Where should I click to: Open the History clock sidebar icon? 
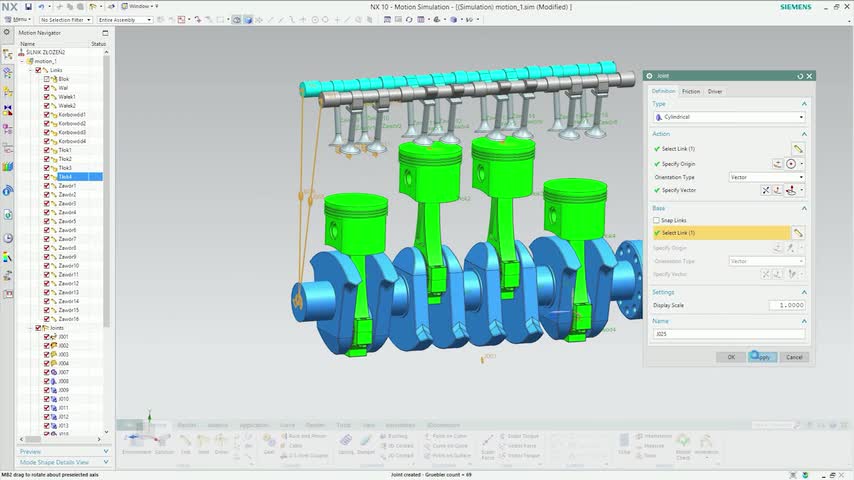pyautogui.click(x=8, y=238)
